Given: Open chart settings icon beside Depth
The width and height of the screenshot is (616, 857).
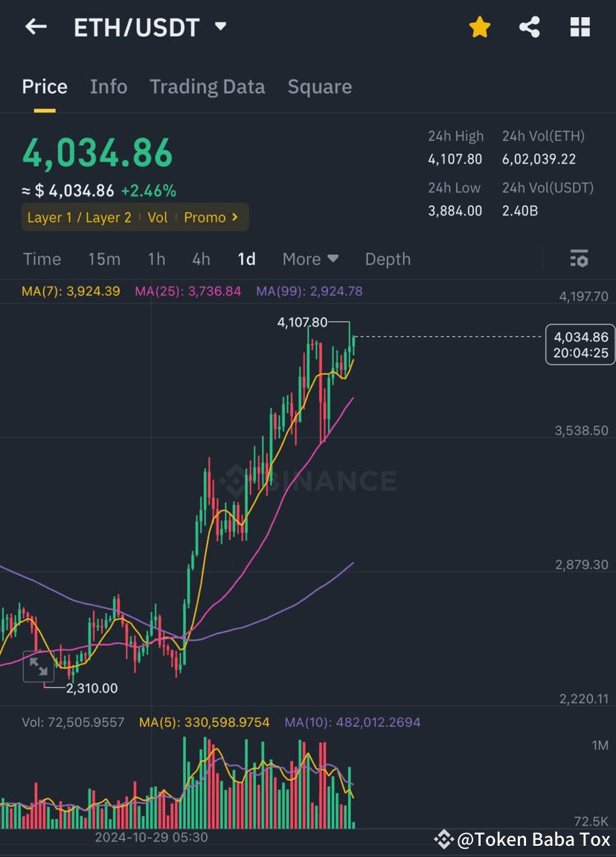Looking at the screenshot, I should [x=579, y=259].
